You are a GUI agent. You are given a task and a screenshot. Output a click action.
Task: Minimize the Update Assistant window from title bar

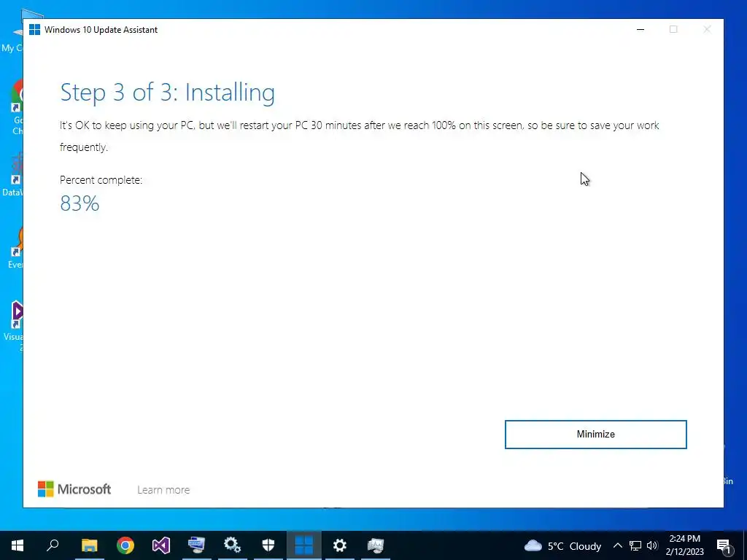click(640, 29)
